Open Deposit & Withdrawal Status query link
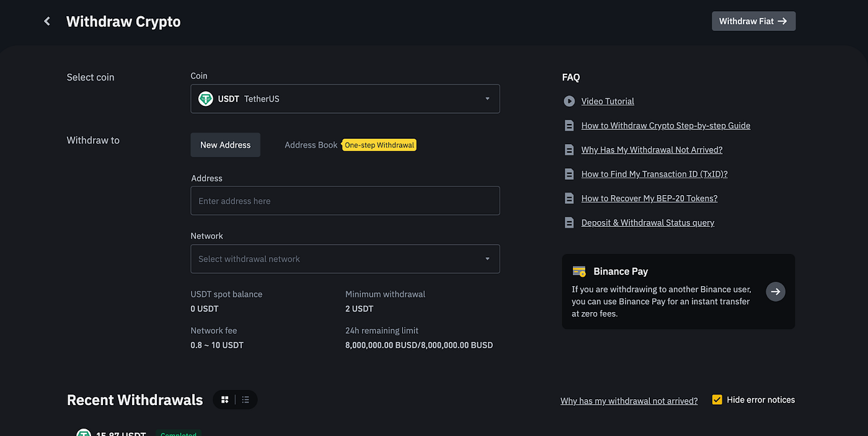This screenshot has height=436, width=868. coord(648,222)
